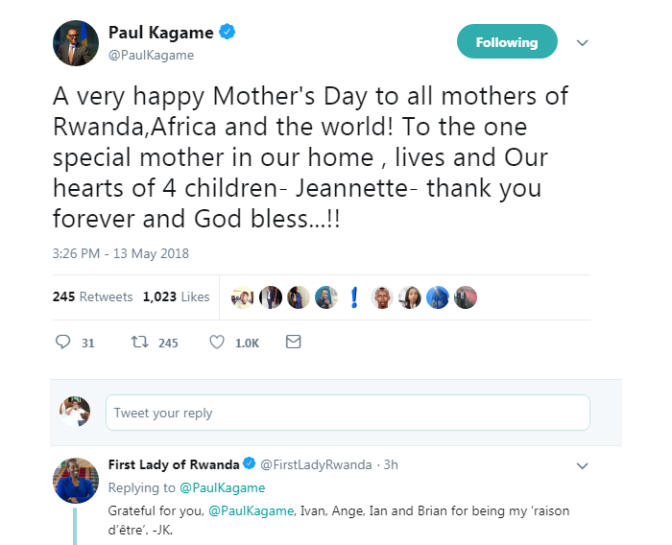Click First Lady of Rwanda's verified badge

(249, 465)
